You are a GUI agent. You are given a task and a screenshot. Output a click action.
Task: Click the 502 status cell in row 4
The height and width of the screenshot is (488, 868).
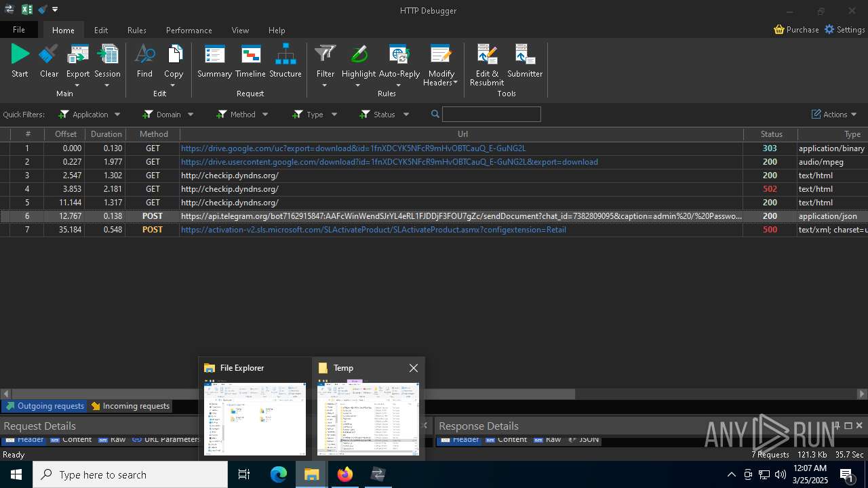coord(770,189)
